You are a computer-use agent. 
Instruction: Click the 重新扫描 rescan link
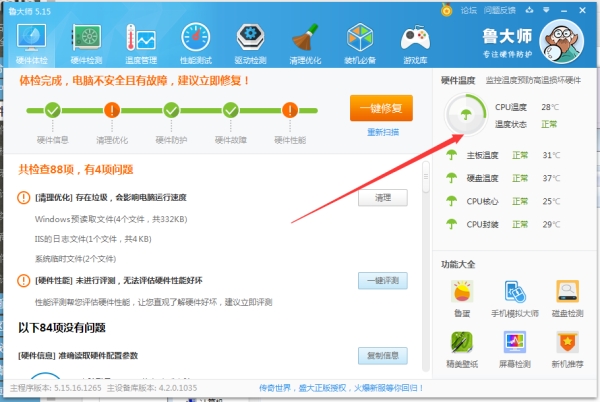tap(382, 132)
